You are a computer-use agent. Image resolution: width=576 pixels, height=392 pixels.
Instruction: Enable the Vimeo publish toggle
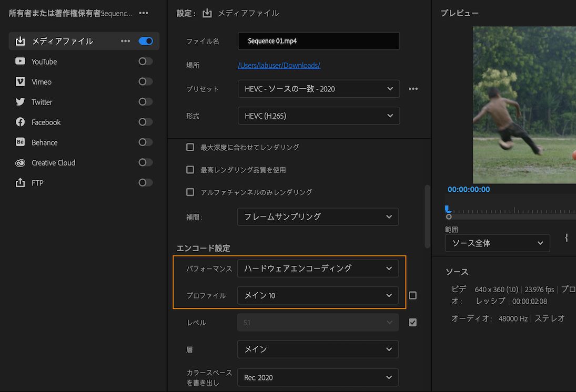tap(146, 81)
